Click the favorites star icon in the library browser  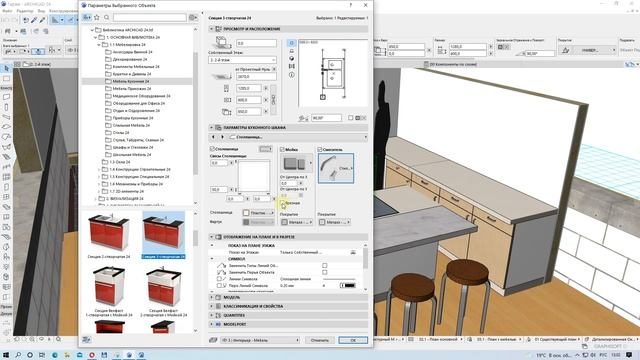click(97, 17)
